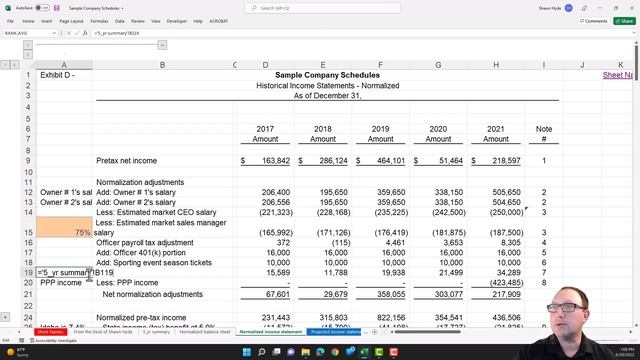Open the ACROBAT ribbon tab
The image size is (640, 360).
pos(219,21)
